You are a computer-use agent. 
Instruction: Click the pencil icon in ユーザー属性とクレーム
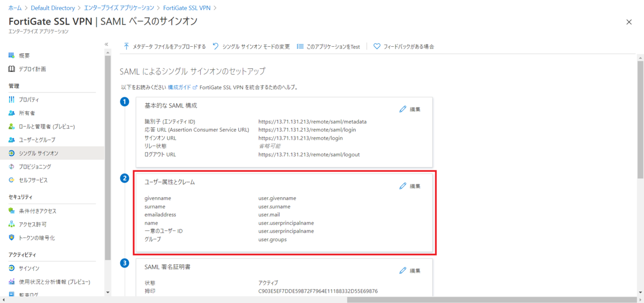(403, 186)
